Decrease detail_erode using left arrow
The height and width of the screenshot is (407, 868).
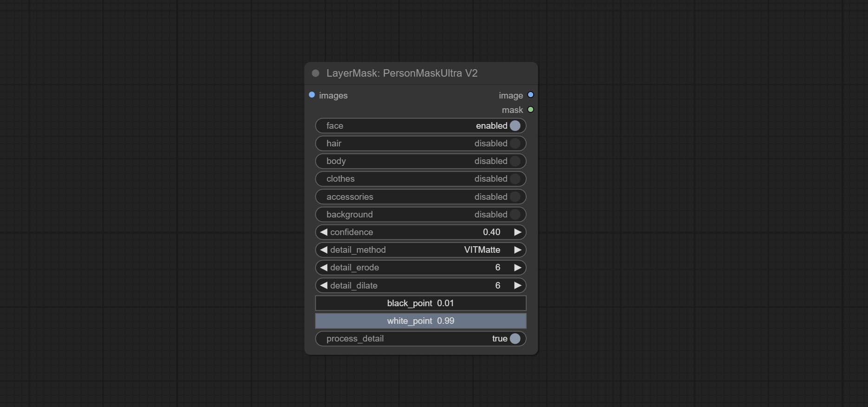[x=324, y=268]
